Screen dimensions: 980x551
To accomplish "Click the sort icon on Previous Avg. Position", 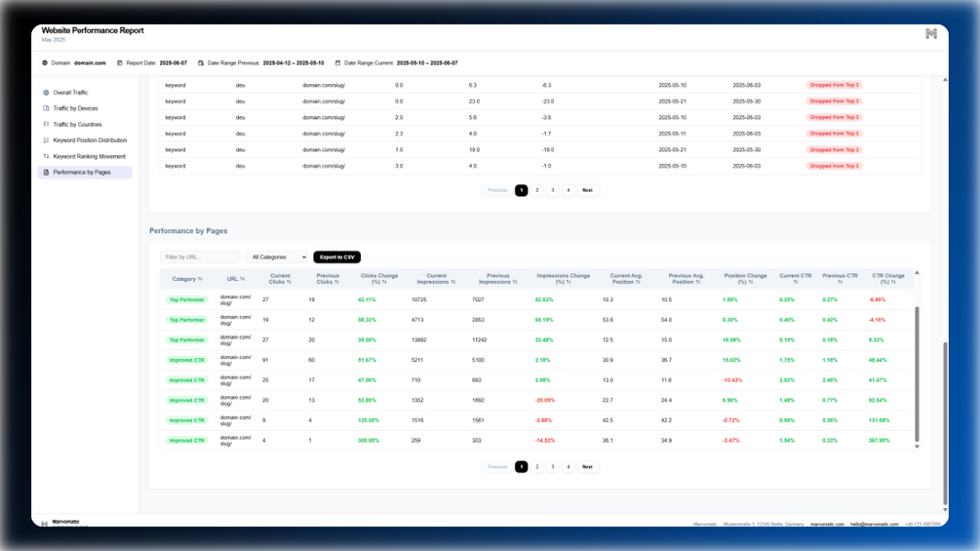I will pos(697,283).
